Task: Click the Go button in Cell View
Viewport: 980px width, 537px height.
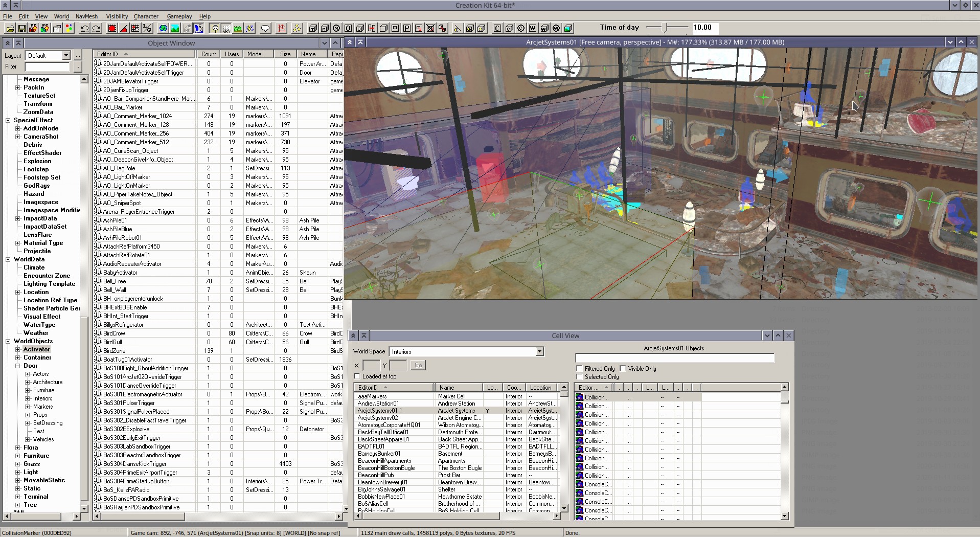Action: 418,365
